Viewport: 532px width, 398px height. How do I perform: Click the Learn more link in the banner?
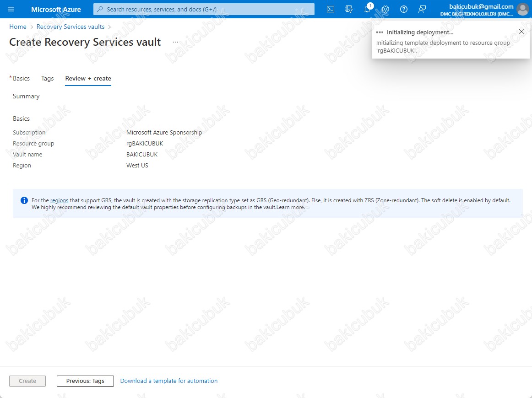click(x=290, y=207)
